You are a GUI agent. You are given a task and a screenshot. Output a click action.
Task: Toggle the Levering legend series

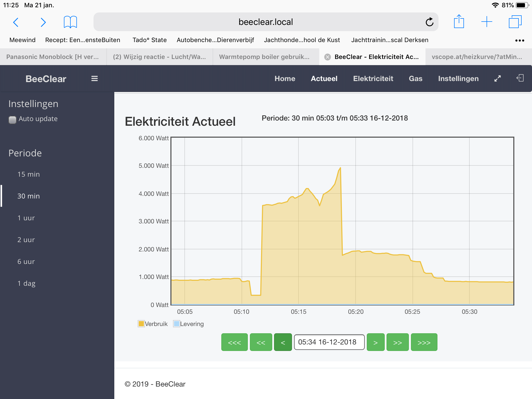[189, 324]
